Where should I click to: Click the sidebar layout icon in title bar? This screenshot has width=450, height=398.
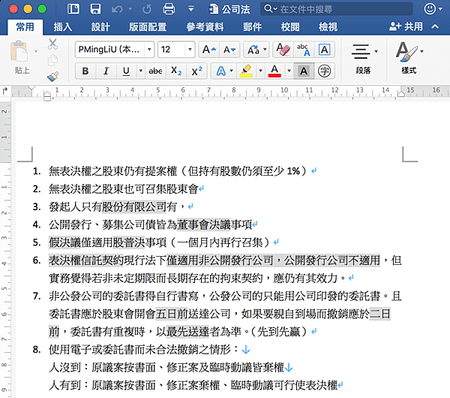pyautogui.click(x=73, y=9)
